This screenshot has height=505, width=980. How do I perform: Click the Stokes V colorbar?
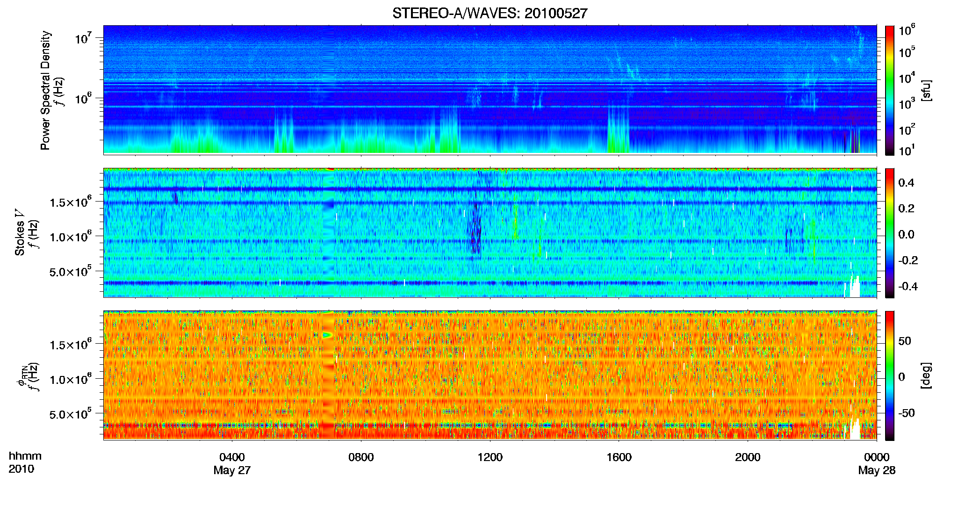coord(890,233)
